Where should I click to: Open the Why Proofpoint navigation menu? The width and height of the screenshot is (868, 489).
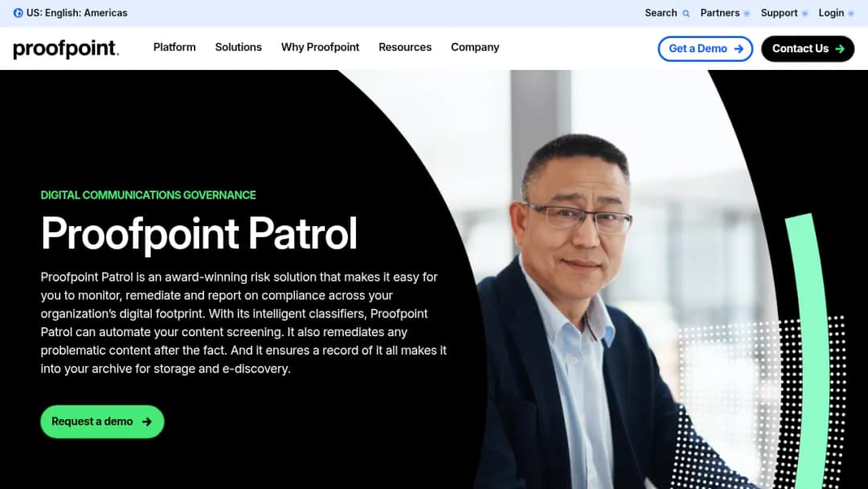320,47
